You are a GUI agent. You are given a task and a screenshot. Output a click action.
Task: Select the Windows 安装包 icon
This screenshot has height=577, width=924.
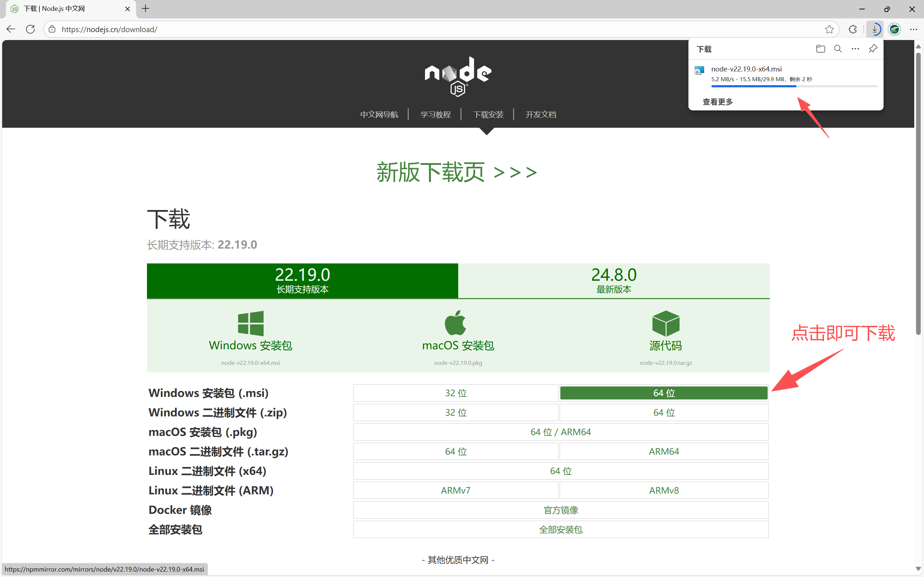pyautogui.click(x=250, y=323)
